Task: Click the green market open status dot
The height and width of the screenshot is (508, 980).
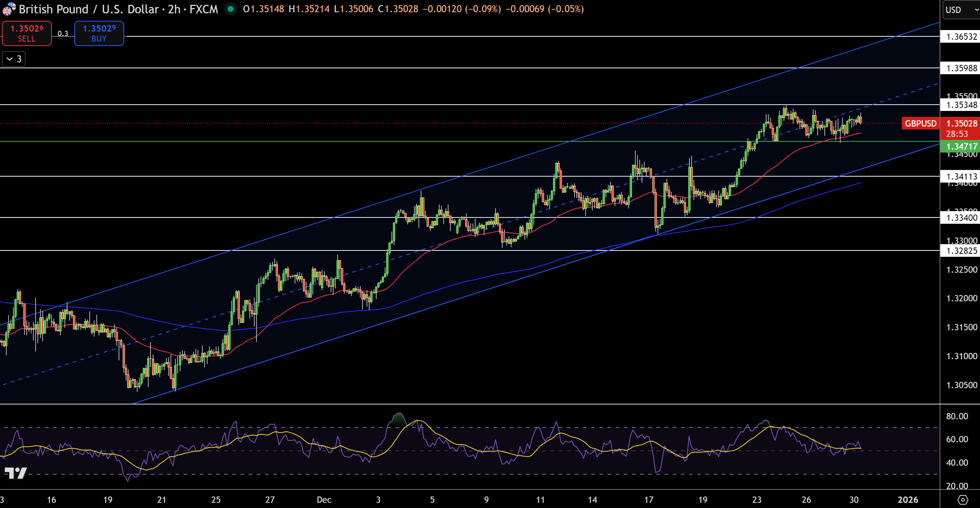Action: pos(230,9)
